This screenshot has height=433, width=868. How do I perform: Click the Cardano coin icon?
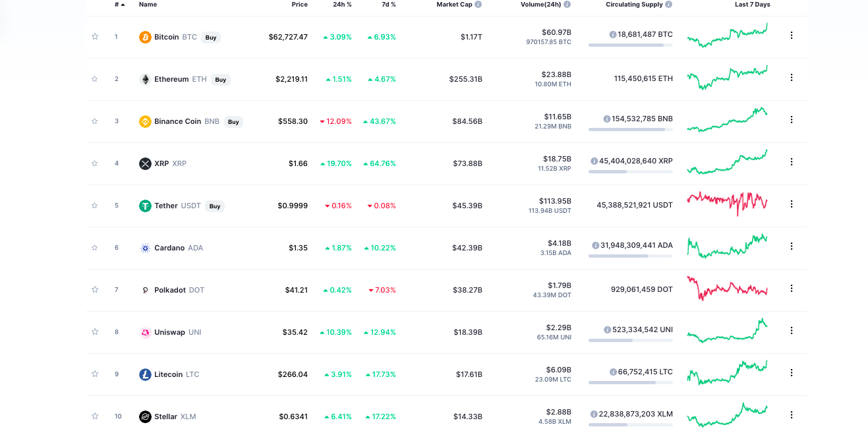pos(145,248)
